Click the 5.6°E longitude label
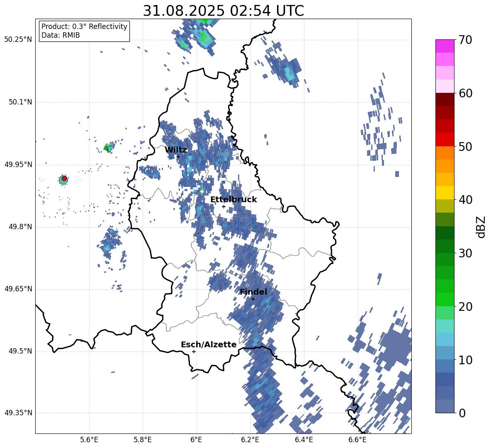Image resolution: width=491 pixels, height=448 pixels. coord(89,440)
